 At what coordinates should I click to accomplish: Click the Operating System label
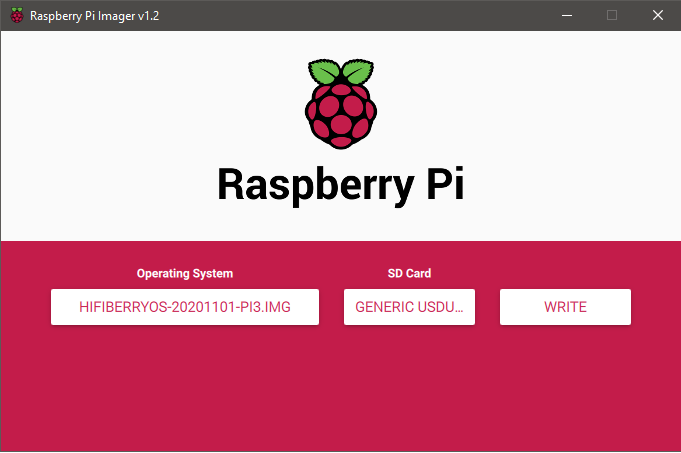(185, 273)
